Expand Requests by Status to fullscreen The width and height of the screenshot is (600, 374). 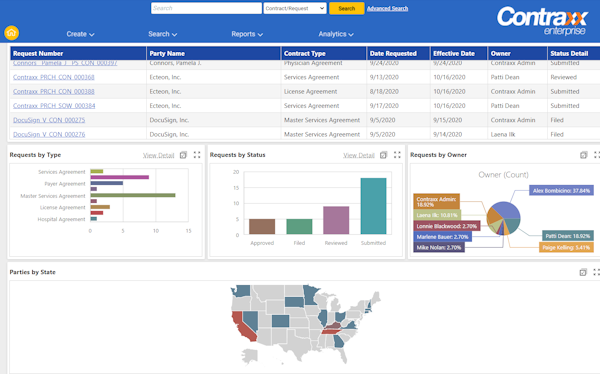click(x=397, y=155)
